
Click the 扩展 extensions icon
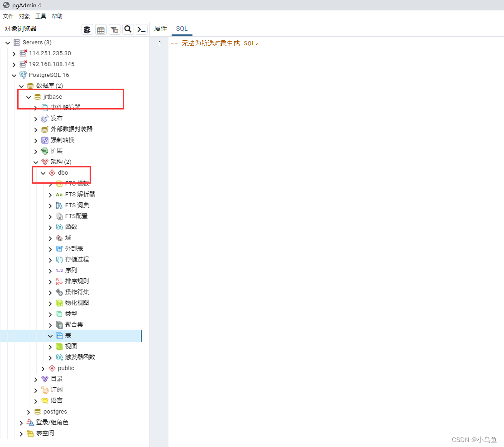coord(45,151)
